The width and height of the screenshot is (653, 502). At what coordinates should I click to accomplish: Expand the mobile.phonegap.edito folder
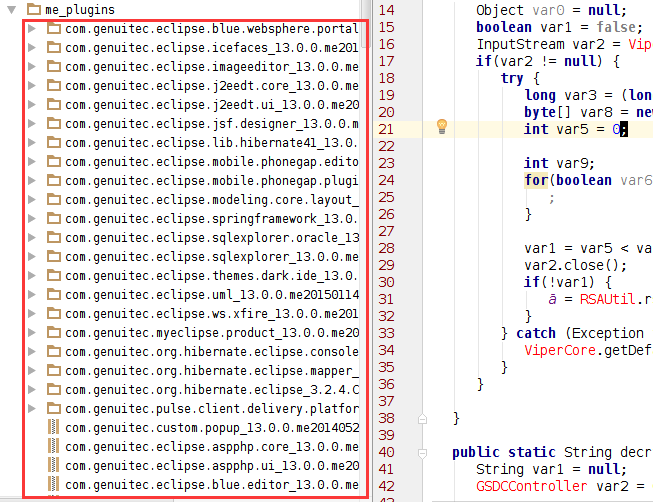coord(32,162)
